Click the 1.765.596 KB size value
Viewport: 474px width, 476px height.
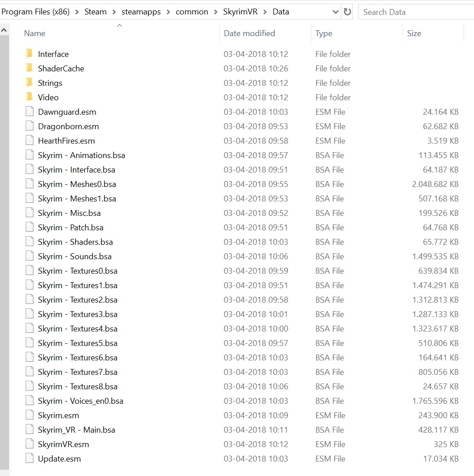(x=435, y=401)
